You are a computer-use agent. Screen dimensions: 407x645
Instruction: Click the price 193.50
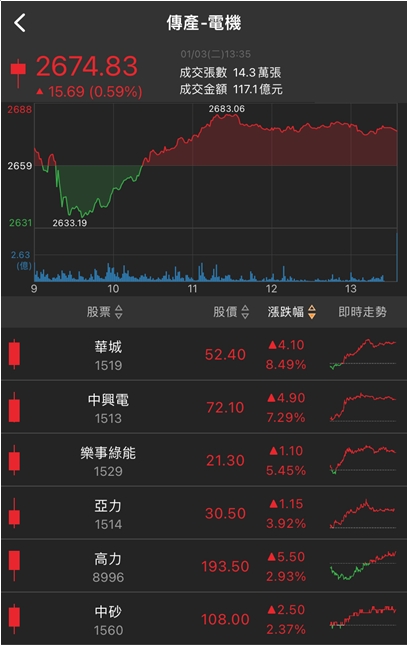click(226, 566)
